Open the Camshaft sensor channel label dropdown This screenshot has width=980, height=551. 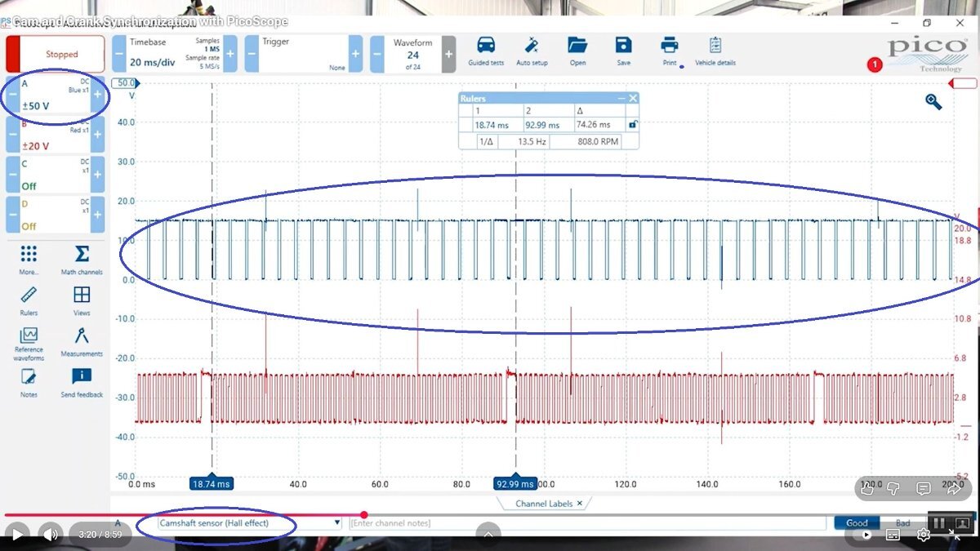(x=337, y=523)
